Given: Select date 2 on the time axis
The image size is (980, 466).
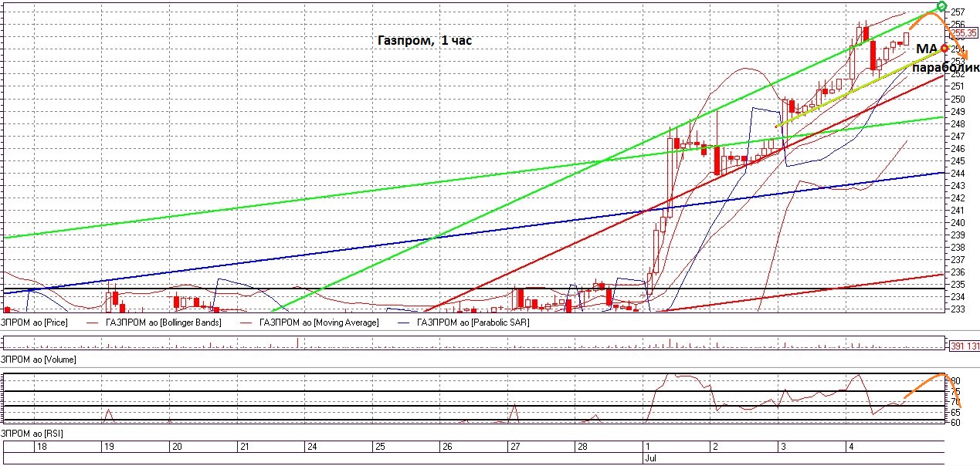Looking at the screenshot, I should [715, 446].
